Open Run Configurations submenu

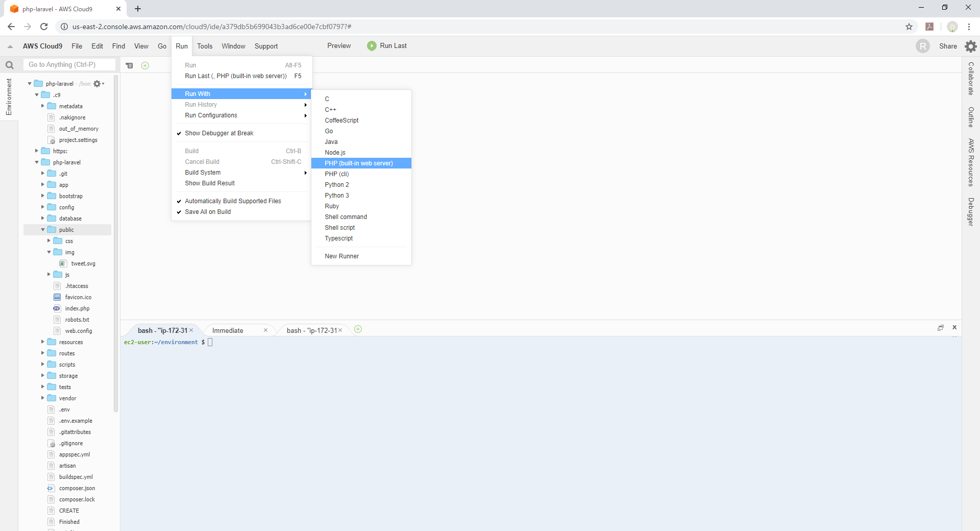tap(241, 115)
